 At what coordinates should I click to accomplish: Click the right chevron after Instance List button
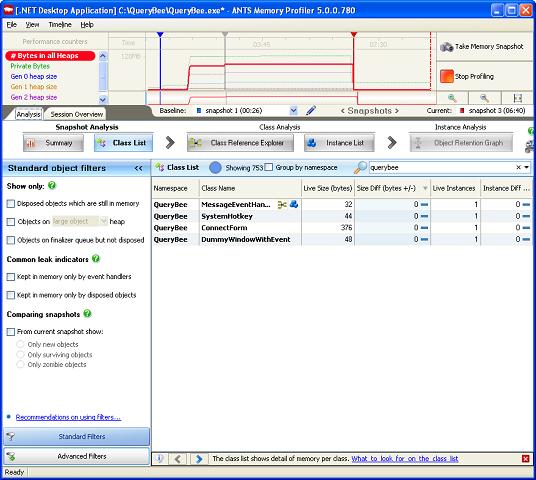(392, 143)
